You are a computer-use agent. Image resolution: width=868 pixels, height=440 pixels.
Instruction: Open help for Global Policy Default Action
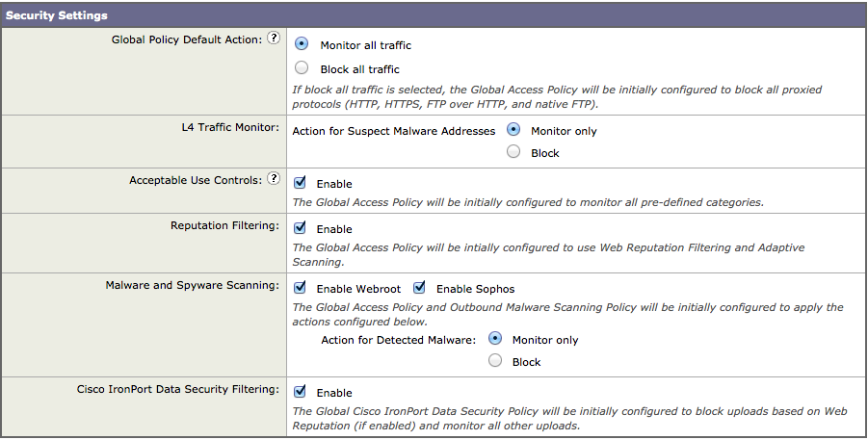click(274, 39)
